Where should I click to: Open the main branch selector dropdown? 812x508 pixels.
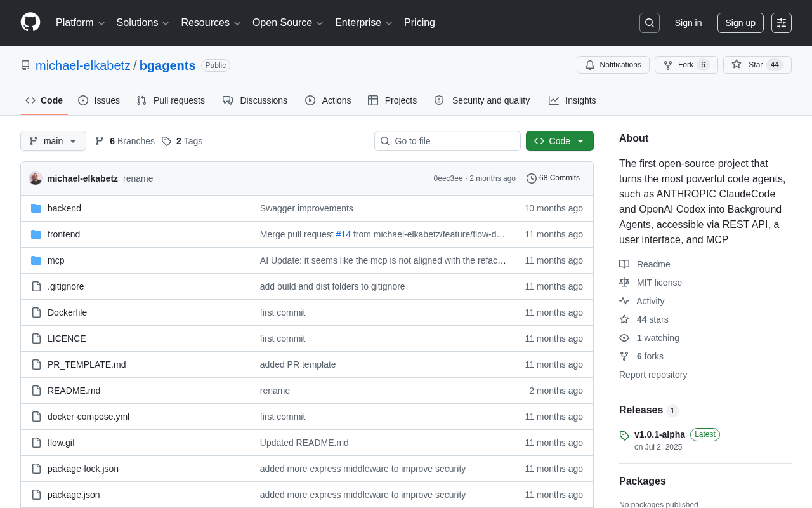(x=53, y=141)
